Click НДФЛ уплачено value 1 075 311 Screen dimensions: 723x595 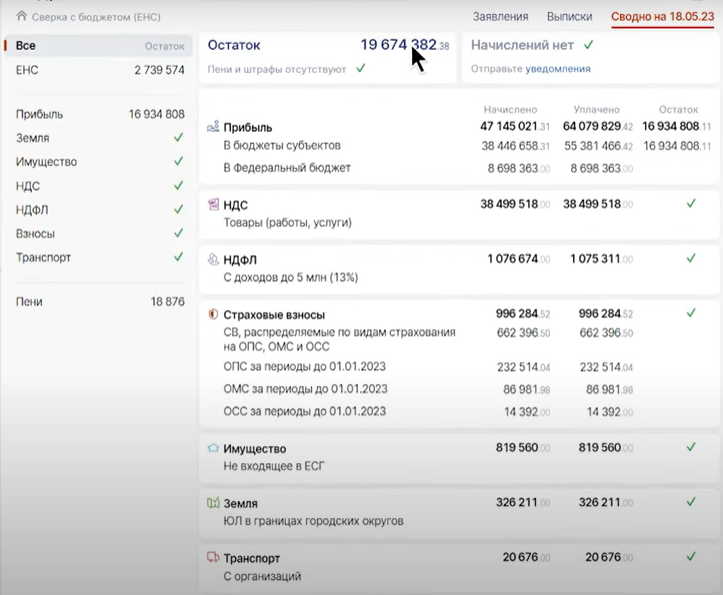coord(601,259)
